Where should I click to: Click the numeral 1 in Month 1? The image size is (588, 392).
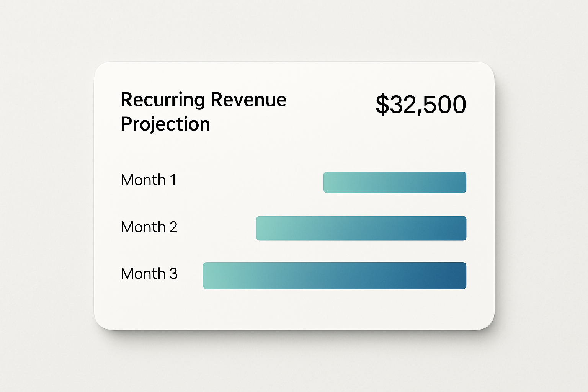pos(173,180)
